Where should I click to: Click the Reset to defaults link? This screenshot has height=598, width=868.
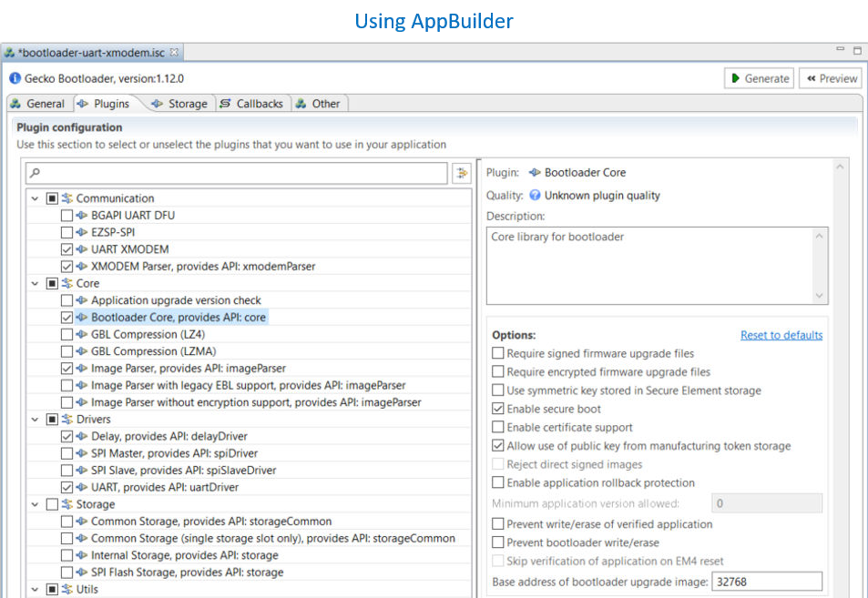click(781, 335)
